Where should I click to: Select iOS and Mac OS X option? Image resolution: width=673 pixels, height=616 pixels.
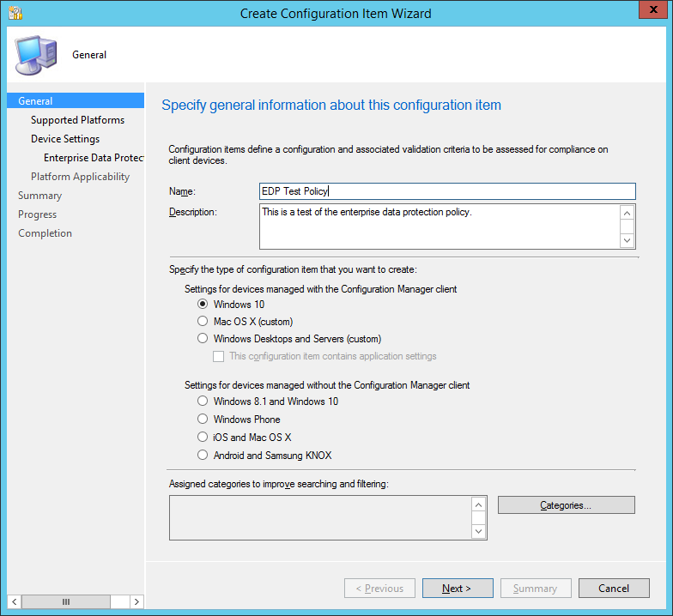point(203,438)
